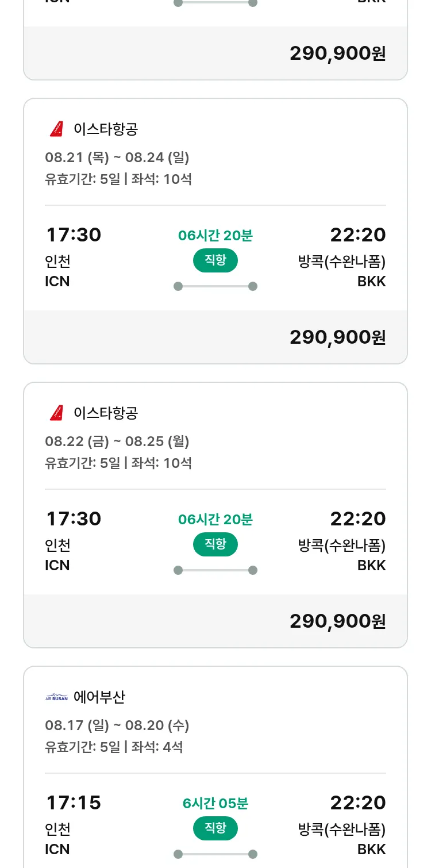Select the 08.17 (일) ~ 08.20 (수) date range

tap(117, 725)
